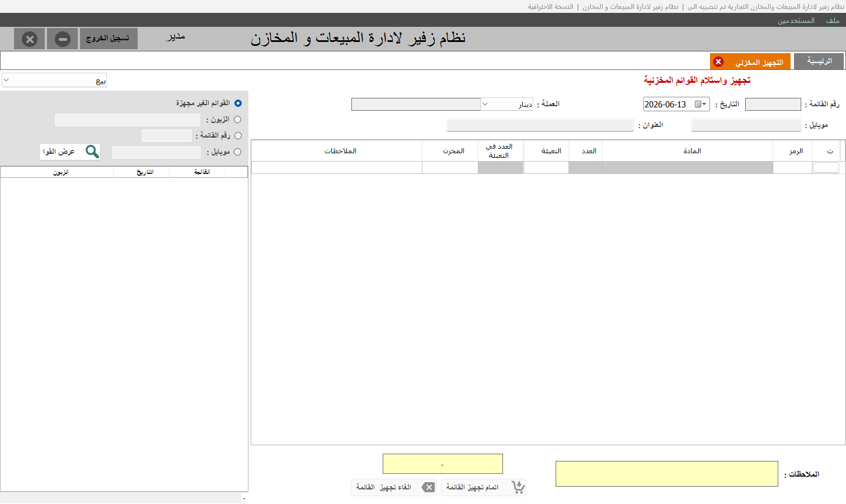Click the الرمز column header
The image size is (846, 504).
click(793, 151)
